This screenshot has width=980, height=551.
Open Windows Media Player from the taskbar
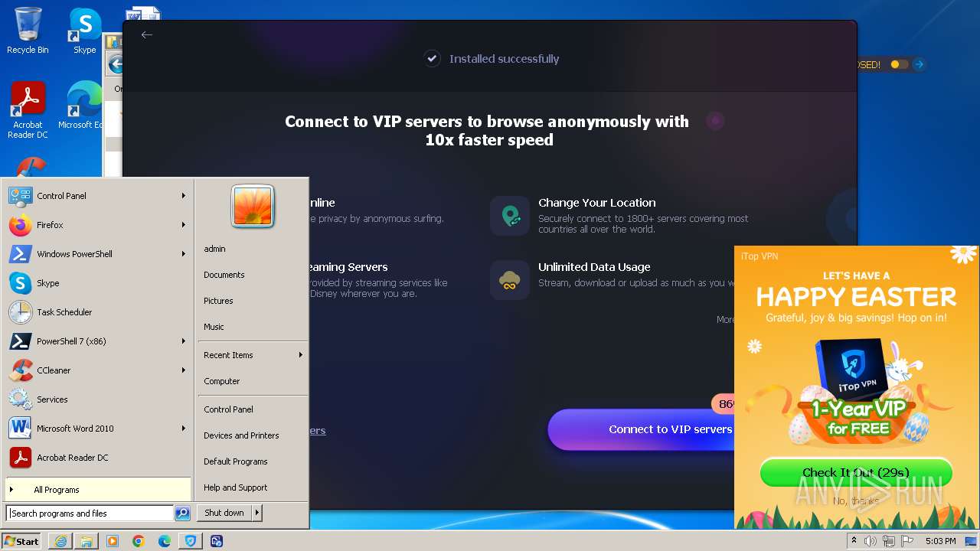pyautogui.click(x=113, y=541)
